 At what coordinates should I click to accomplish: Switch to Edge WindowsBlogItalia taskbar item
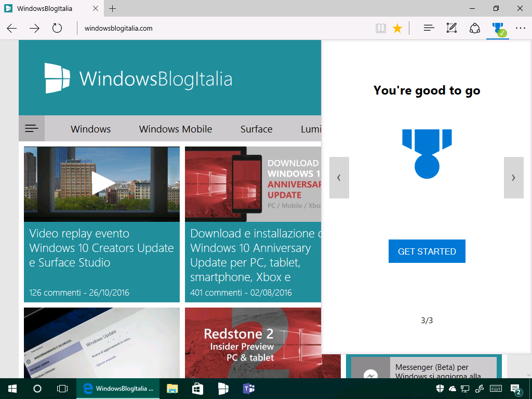[118, 389]
